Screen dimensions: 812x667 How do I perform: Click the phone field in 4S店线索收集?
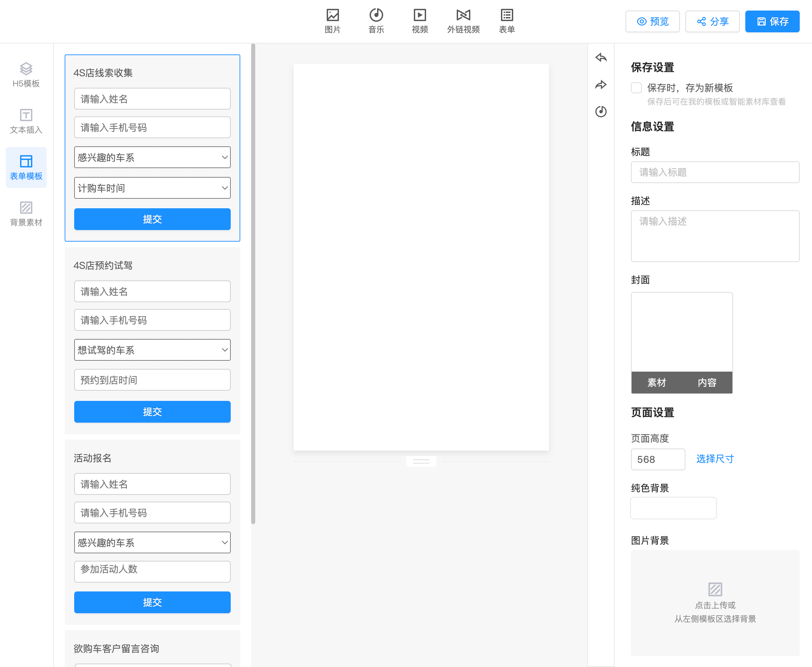(x=152, y=127)
